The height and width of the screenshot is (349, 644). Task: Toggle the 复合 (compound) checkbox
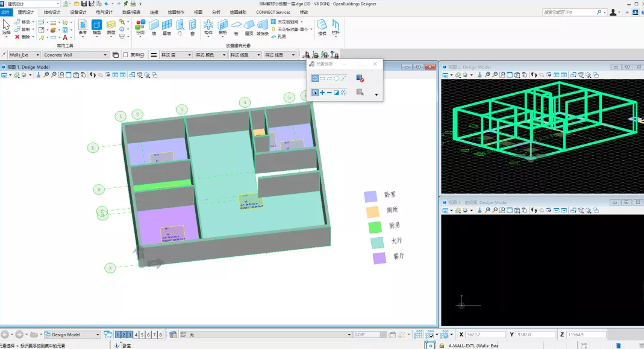pos(125,55)
